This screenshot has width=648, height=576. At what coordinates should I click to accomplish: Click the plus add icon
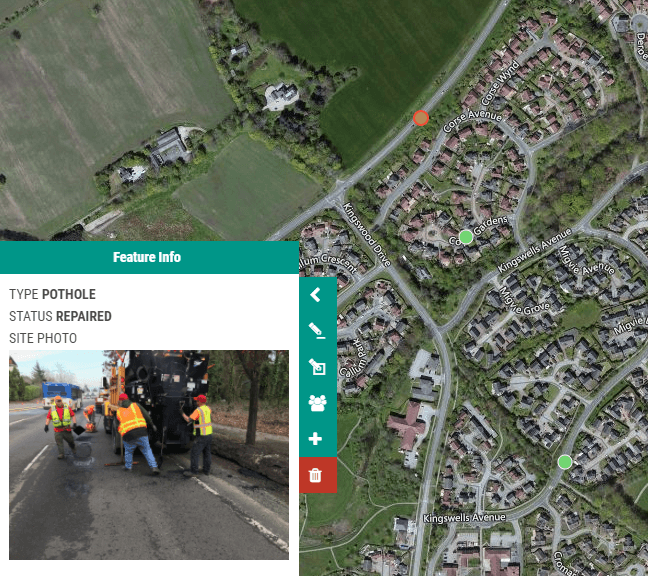pos(317,439)
